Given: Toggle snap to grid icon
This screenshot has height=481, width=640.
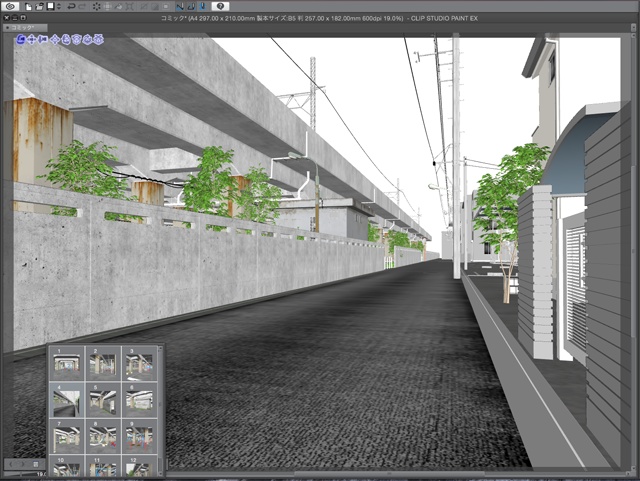Looking at the screenshot, I should point(203,7).
